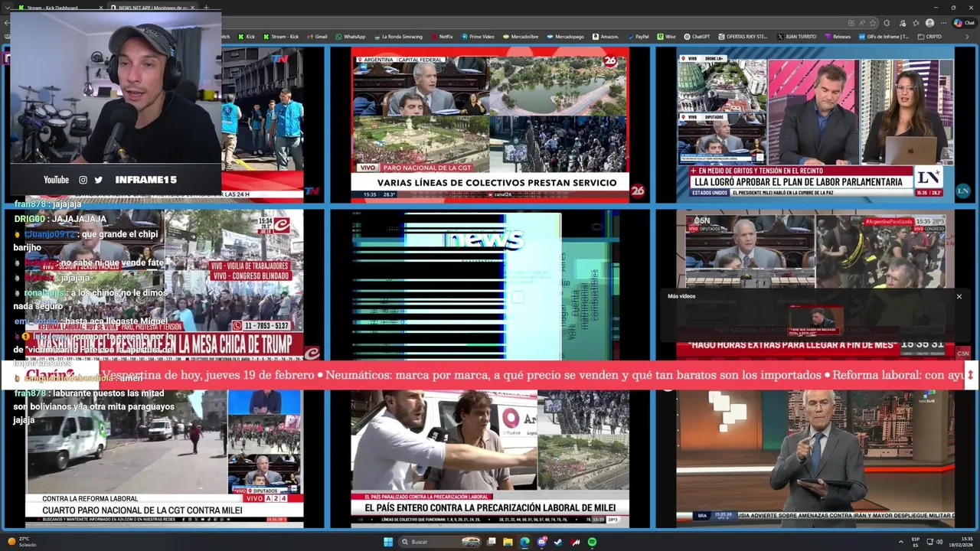Open the Kick bookmark
This screenshot has width=980, height=551.
click(x=247, y=36)
